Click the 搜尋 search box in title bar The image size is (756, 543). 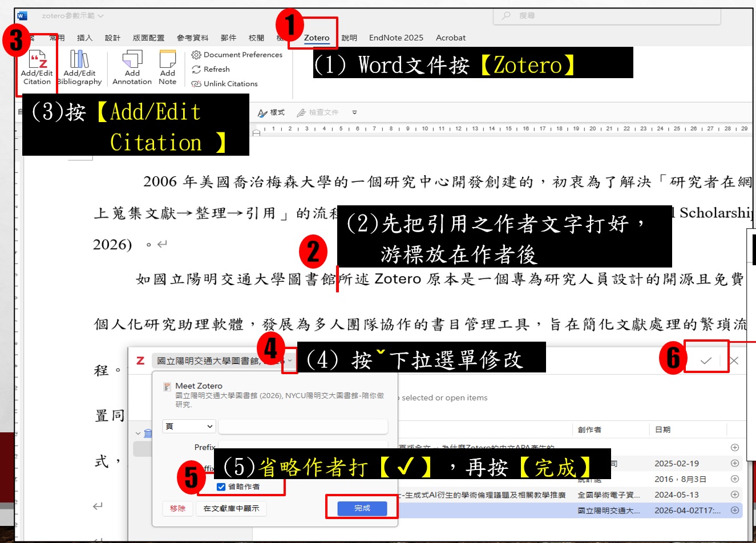click(607, 16)
